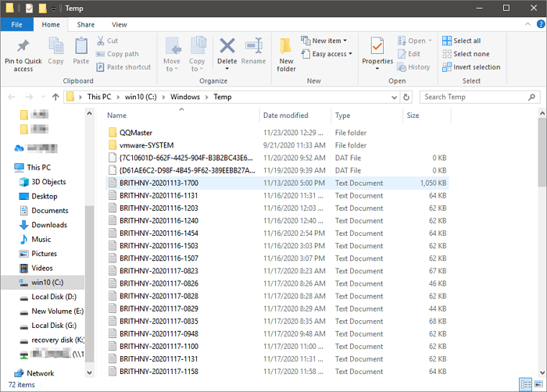This screenshot has width=547, height=392.
Task: Open address bar history dropdown
Action: [394, 97]
